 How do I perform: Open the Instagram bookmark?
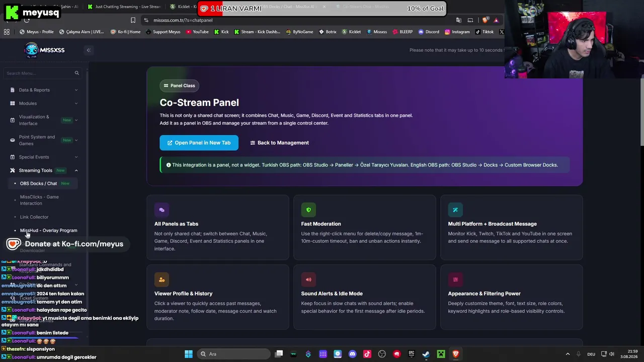457,32
